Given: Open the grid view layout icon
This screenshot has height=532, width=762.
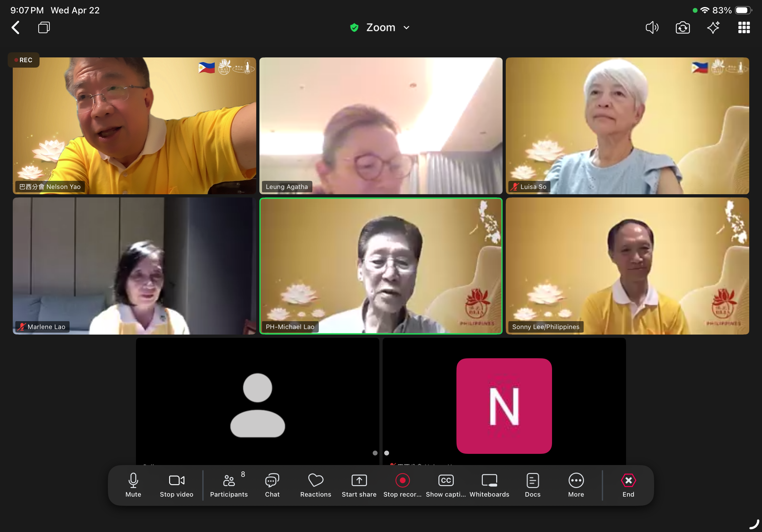Looking at the screenshot, I should click(744, 27).
